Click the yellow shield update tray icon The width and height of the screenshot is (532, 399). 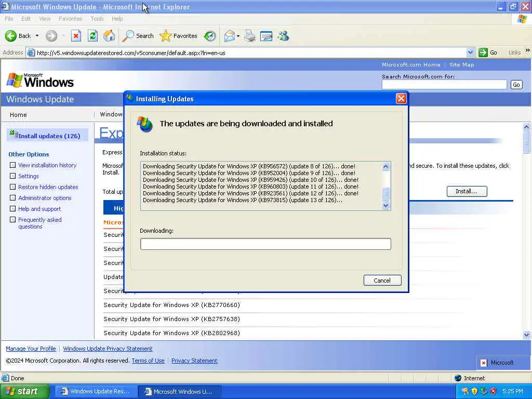tap(474, 391)
